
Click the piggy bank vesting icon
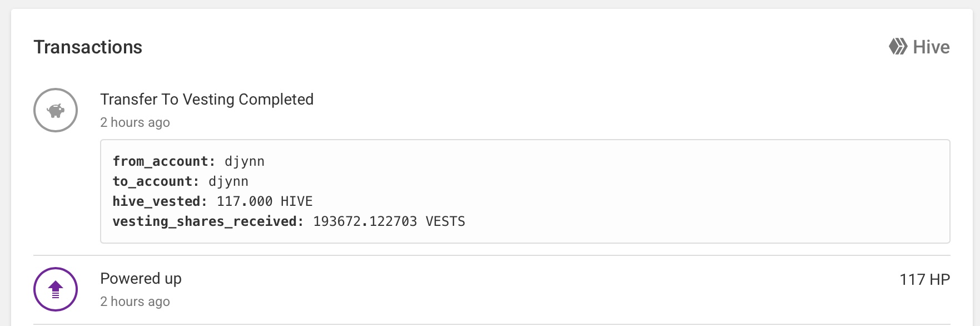[56, 110]
